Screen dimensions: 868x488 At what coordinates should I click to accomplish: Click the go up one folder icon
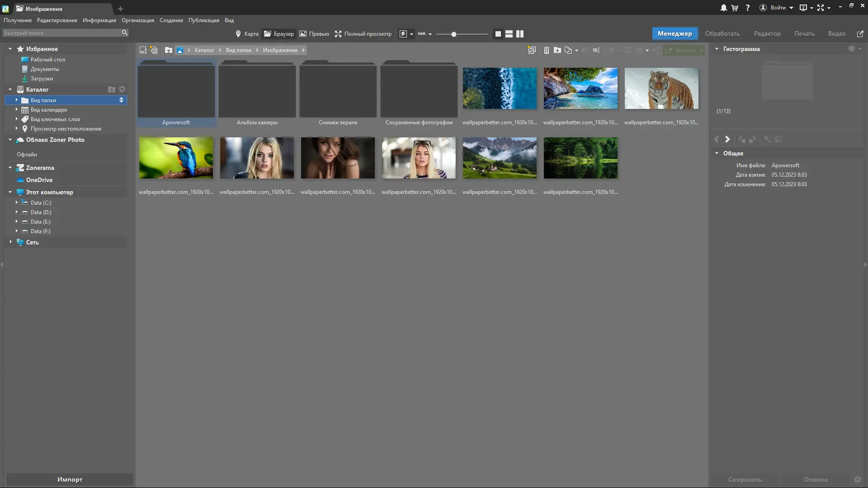click(168, 50)
